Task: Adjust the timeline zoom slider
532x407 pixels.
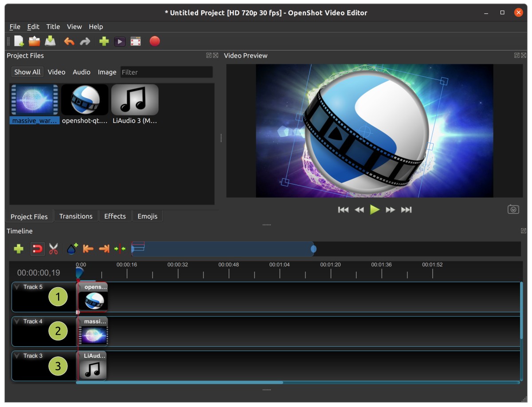Action: (x=313, y=249)
